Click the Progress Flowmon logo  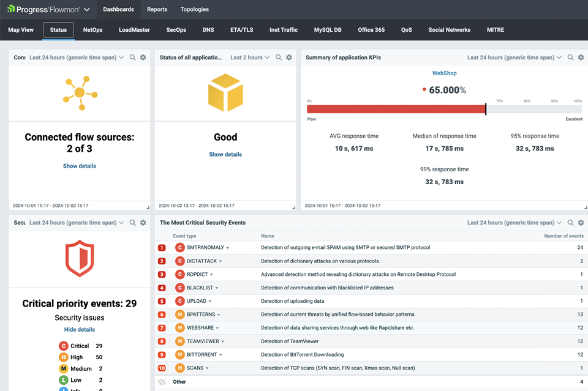click(42, 10)
